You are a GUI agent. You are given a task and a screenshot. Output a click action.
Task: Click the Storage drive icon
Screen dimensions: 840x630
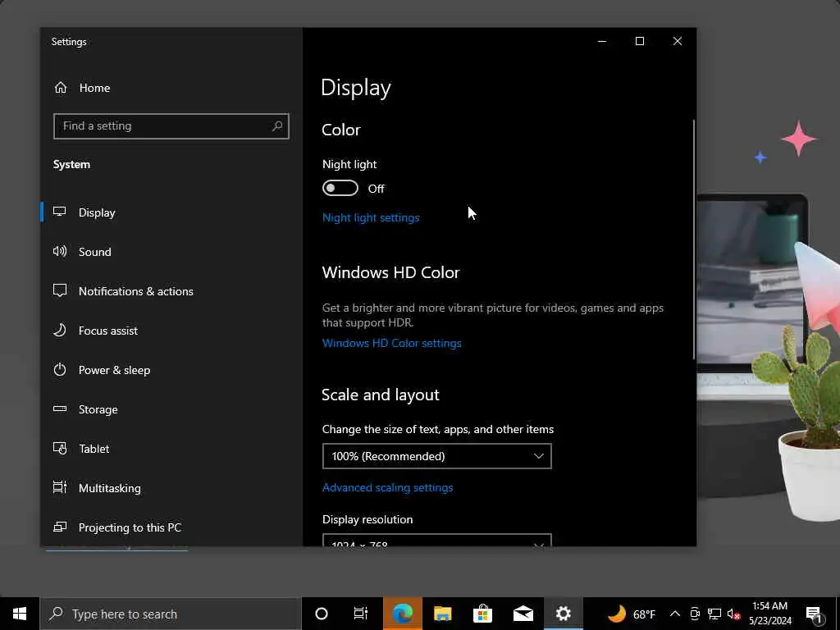(59, 409)
